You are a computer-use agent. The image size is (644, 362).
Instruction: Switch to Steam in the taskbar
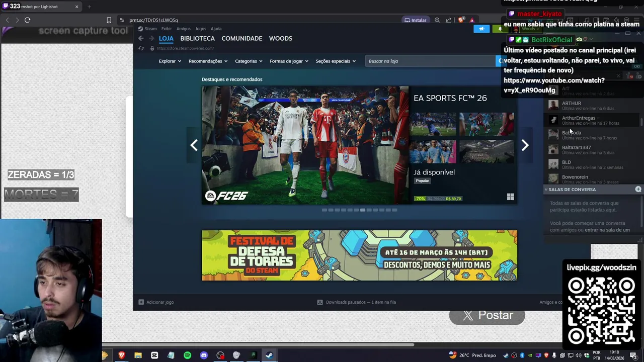tap(269, 355)
